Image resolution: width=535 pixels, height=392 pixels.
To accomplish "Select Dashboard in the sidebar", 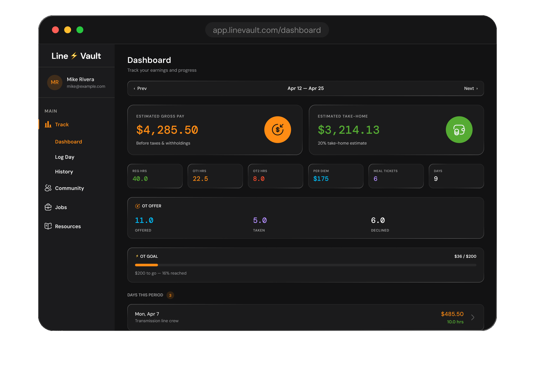I will (x=69, y=142).
